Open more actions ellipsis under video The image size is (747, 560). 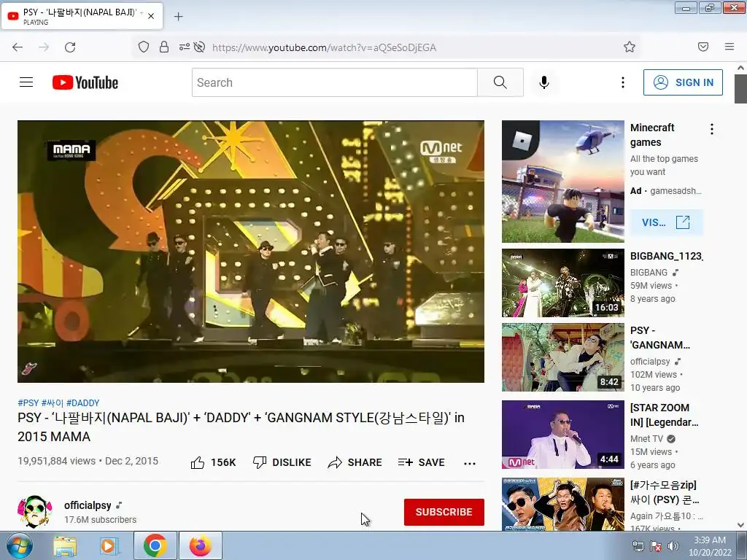pos(470,463)
